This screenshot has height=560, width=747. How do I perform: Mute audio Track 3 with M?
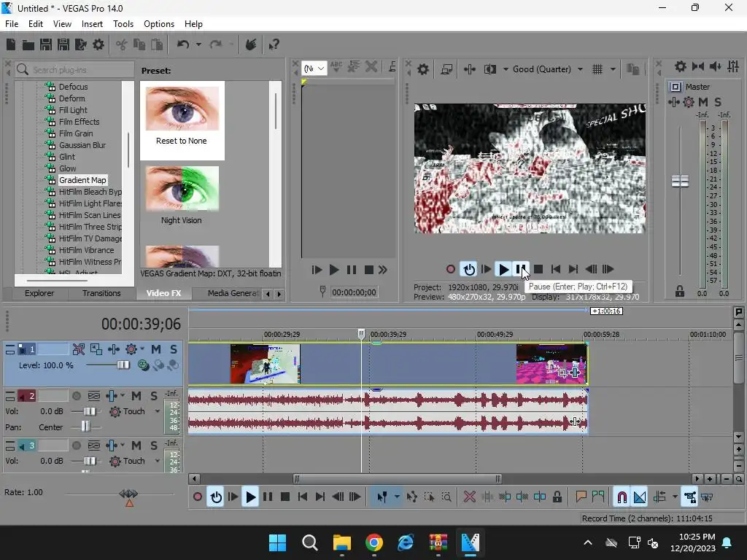tap(136, 446)
